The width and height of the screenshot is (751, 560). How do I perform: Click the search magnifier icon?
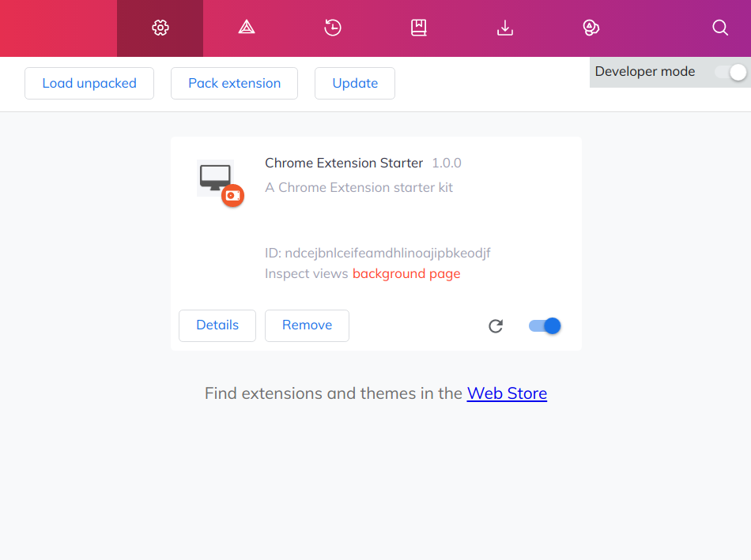pos(720,28)
